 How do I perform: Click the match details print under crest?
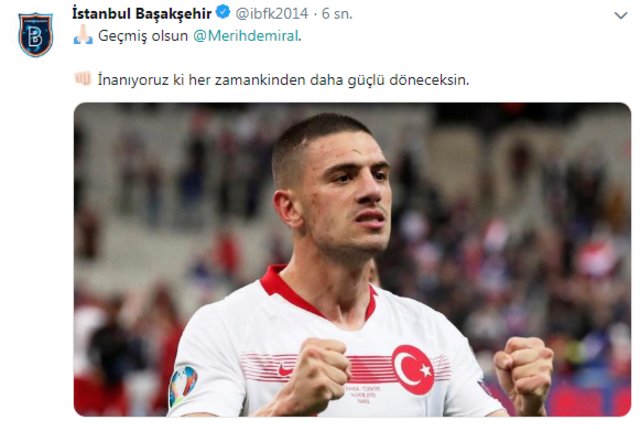click(x=362, y=394)
